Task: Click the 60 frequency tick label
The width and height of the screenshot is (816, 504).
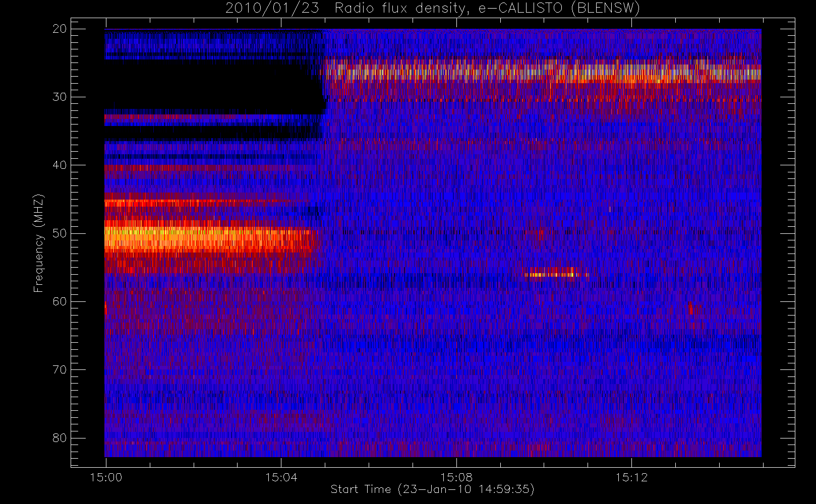Action: tap(60, 301)
